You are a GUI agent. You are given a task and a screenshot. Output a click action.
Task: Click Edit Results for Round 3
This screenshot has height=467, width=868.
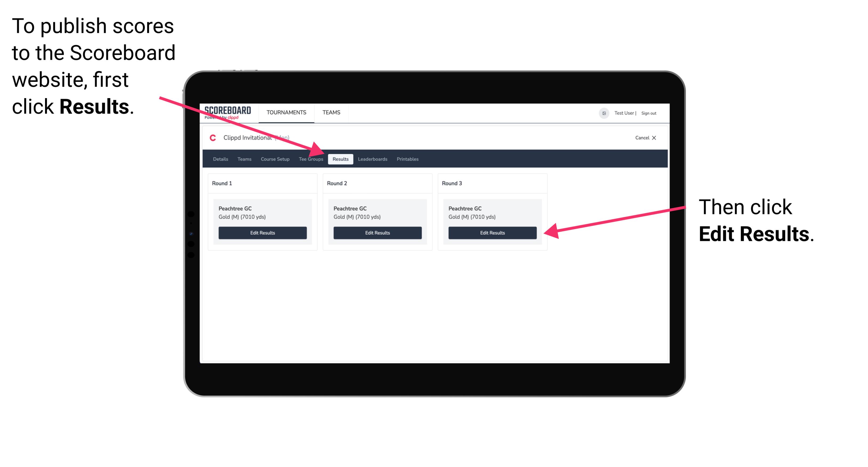pyautogui.click(x=492, y=233)
